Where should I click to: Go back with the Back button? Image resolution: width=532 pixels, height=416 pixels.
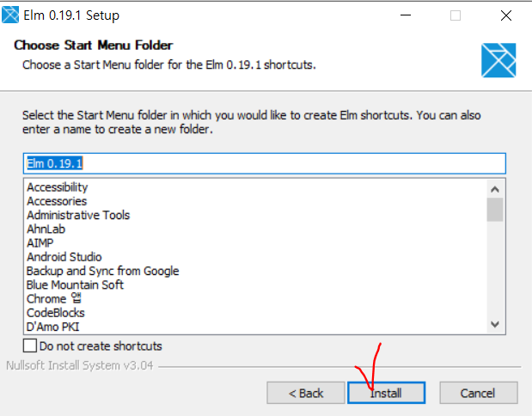306,393
